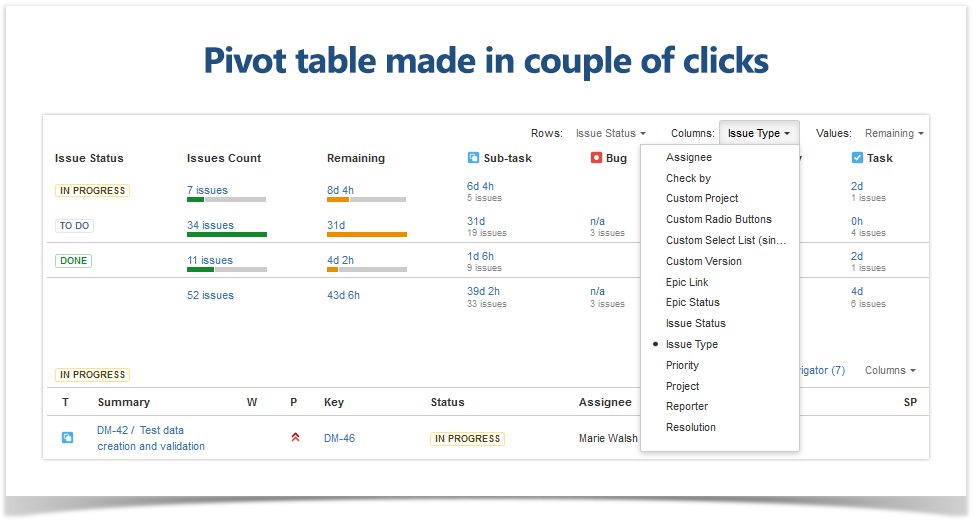Click the sub-task icon beside DM-42 row

pos(68,438)
